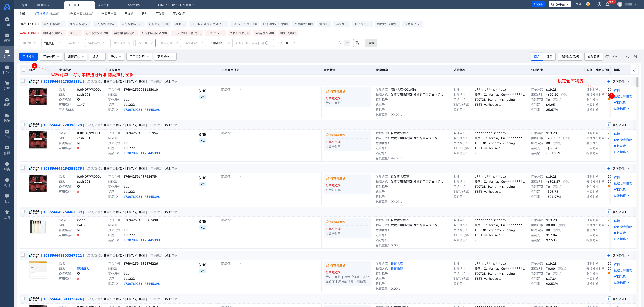
Task: Open the 站点 dropdown filter
Action: tap(74, 43)
